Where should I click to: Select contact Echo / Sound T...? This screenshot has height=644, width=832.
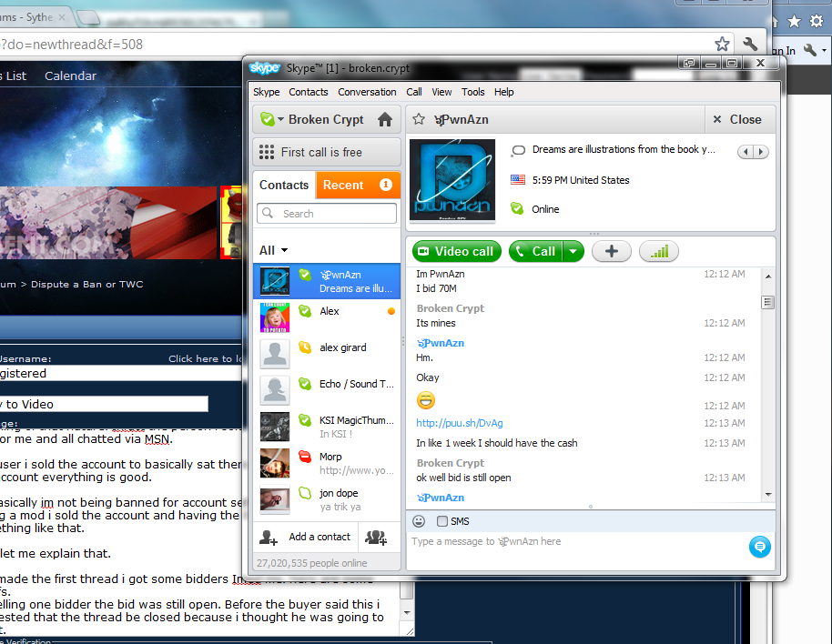click(327, 390)
